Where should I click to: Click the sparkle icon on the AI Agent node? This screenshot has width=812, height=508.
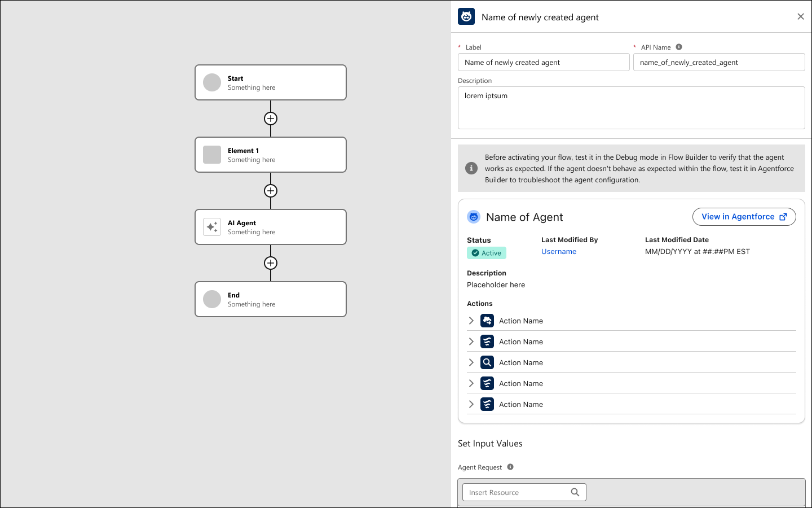tap(212, 227)
